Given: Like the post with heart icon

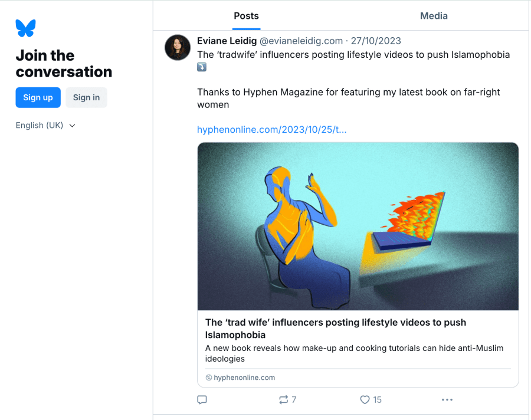Looking at the screenshot, I should 365,400.
